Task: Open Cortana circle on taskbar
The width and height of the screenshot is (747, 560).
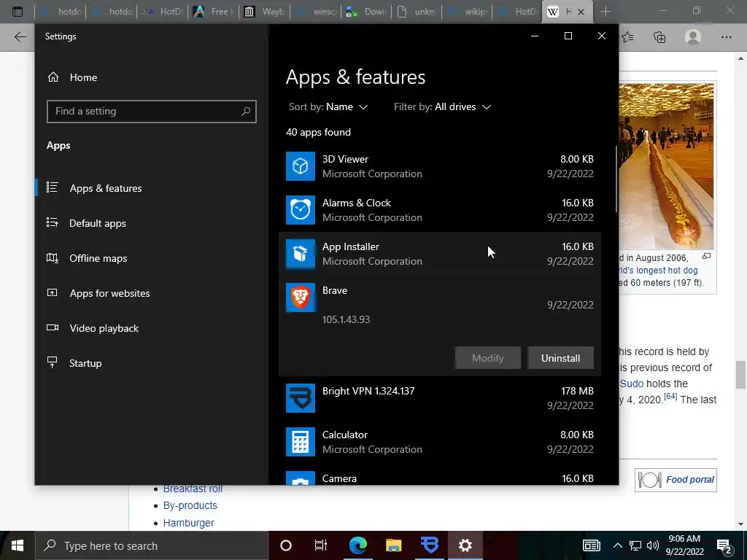Action: (286, 545)
